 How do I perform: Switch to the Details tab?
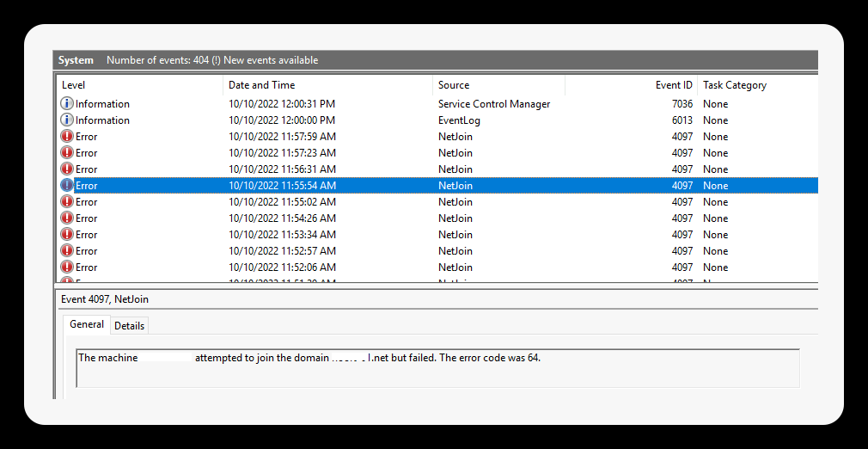click(129, 326)
